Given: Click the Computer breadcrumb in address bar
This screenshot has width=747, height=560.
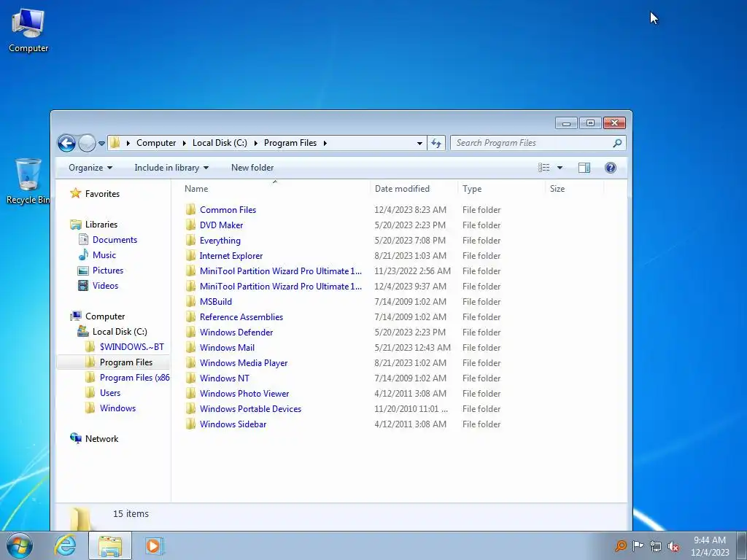Looking at the screenshot, I should pyautogui.click(x=156, y=143).
